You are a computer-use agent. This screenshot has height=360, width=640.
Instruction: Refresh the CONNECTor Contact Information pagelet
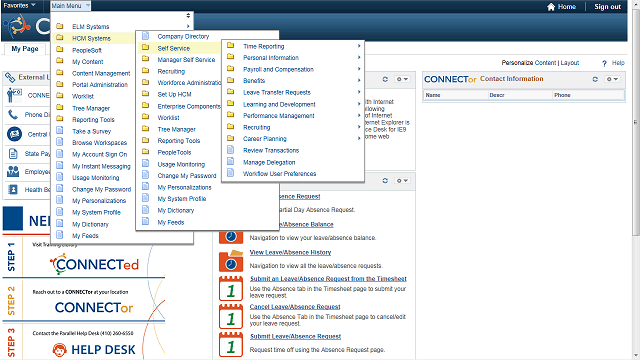point(595,79)
